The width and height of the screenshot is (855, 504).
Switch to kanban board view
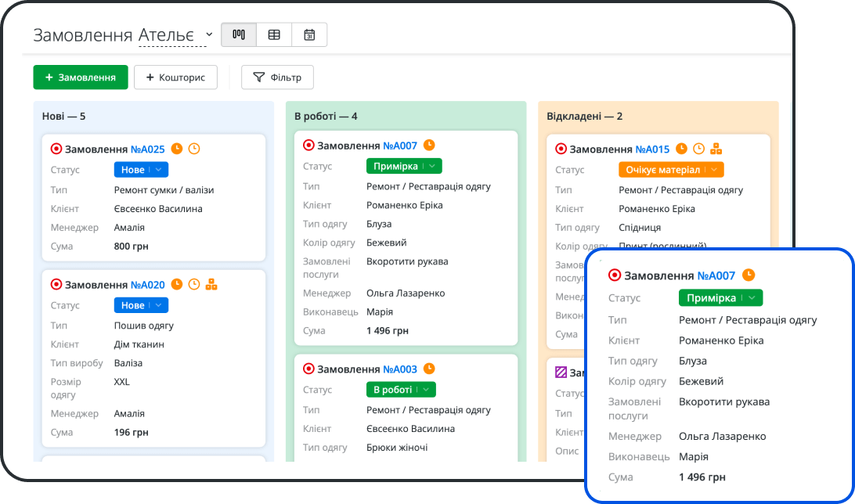(x=239, y=35)
